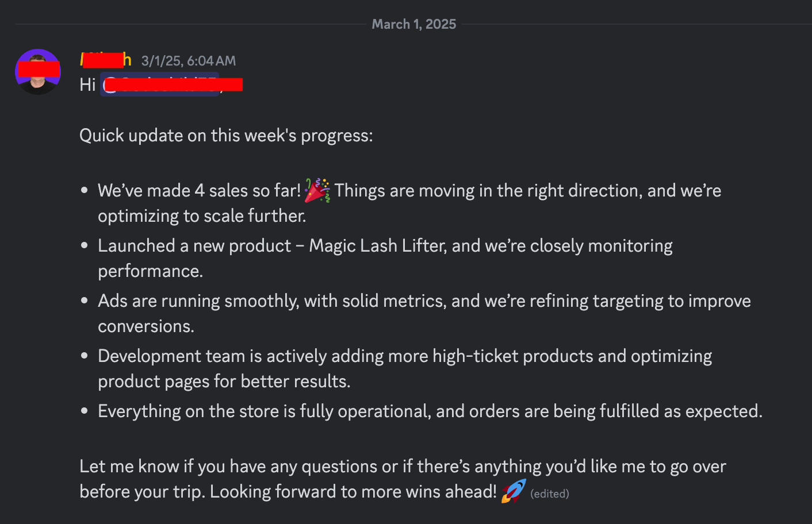
Task: Open the author's username beside the timestamp
Action: (106, 60)
